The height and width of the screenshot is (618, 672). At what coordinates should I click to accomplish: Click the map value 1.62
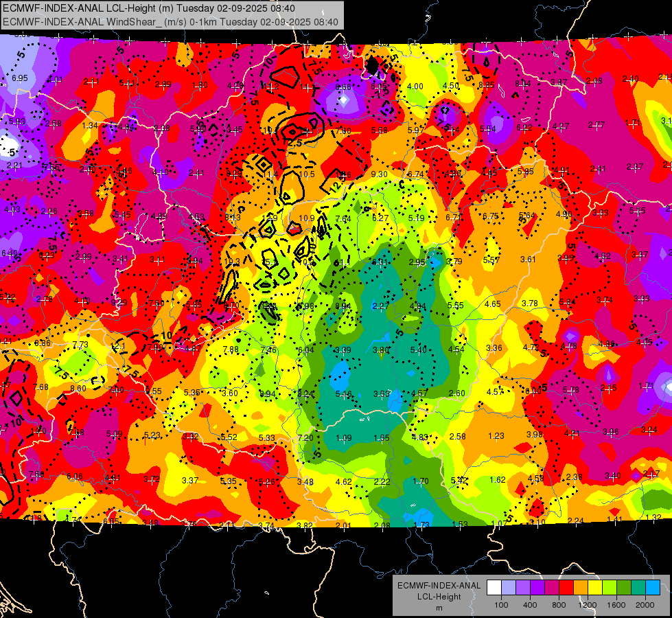click(498, 480)
